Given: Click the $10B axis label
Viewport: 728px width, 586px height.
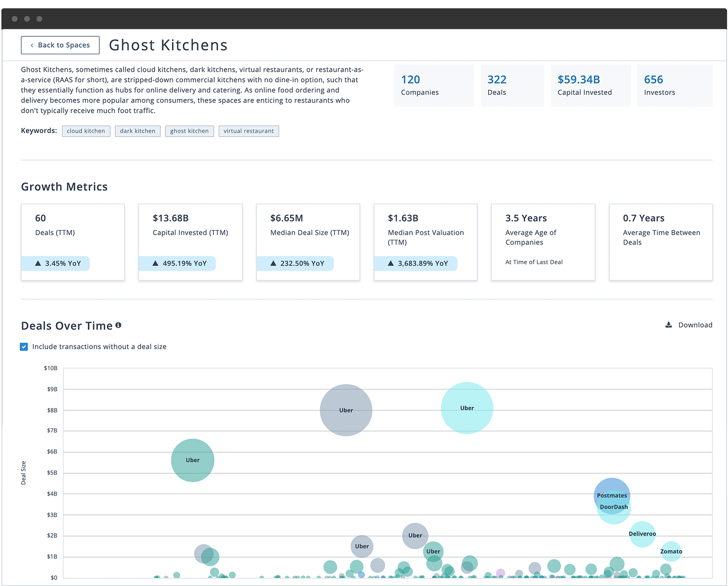Looking at the screenshot, I should (51, 368).
